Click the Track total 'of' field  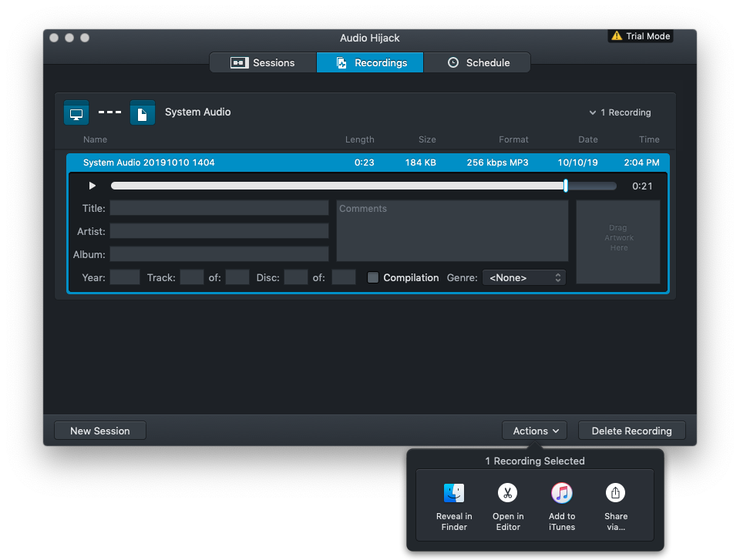237,277
